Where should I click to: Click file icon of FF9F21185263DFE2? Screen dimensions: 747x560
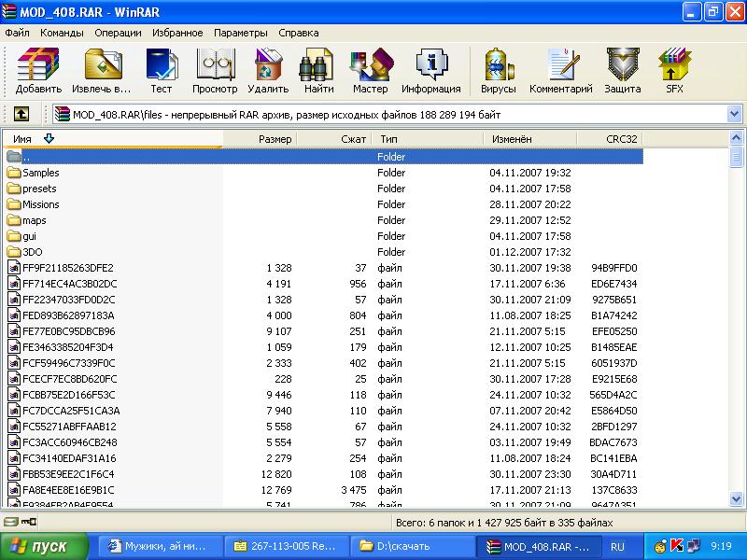(14, 268)
